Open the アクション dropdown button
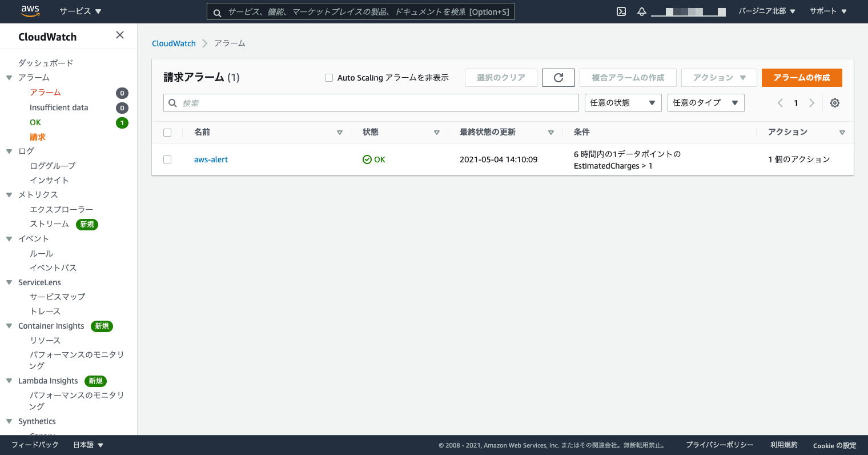The height and width of the screenshot is (455, 868). point(719,78)
